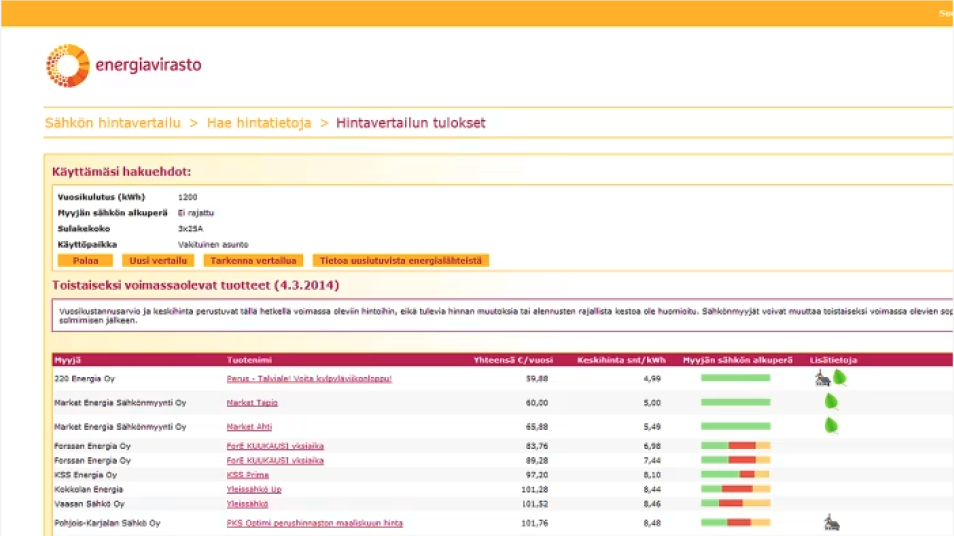Open the Yleissähkö Up product link
The image size is (954, 536).
[x=254, y=489]
